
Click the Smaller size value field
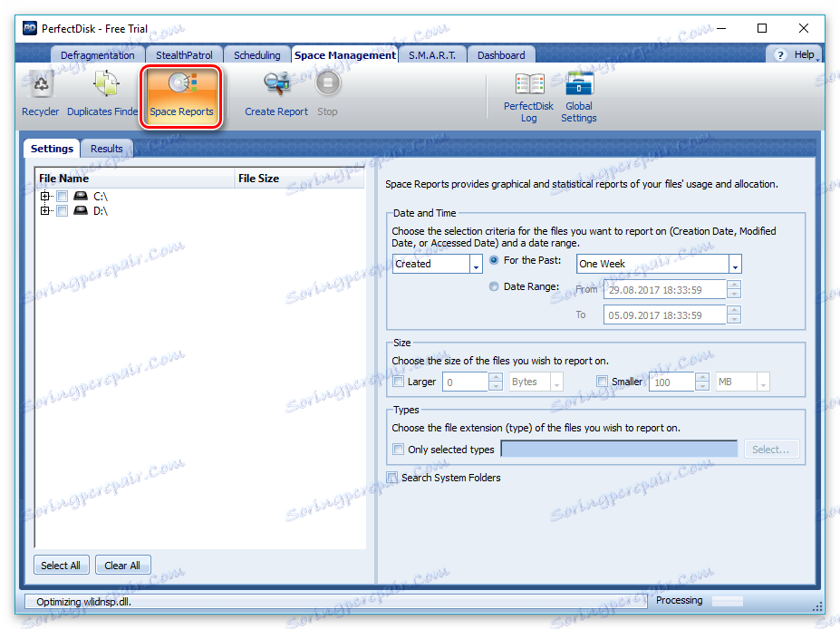pos(671,382)
